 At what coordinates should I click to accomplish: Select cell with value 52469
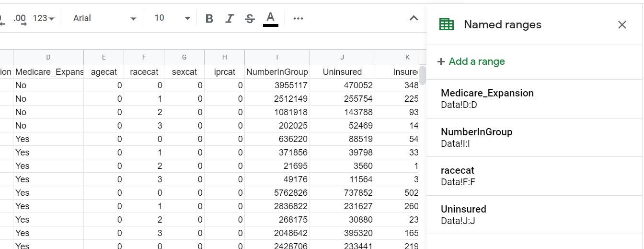tap(342, 126)
